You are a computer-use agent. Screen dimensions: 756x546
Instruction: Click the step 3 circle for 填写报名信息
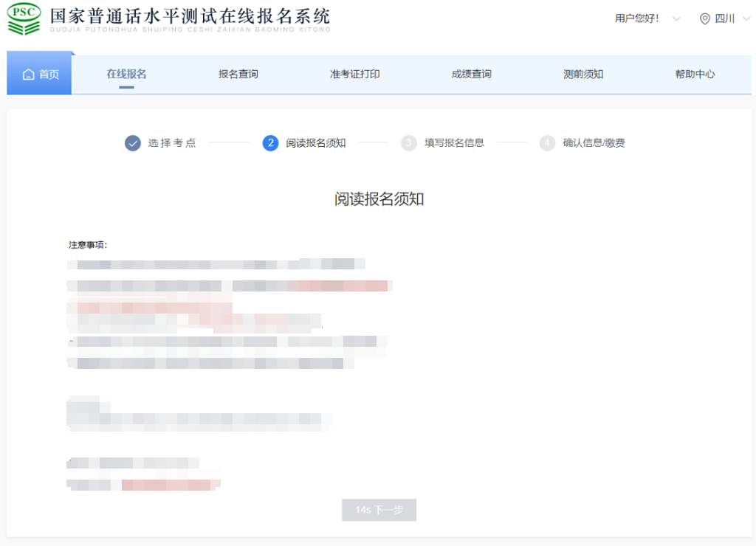pyautogui.click(x=409, y=143)
